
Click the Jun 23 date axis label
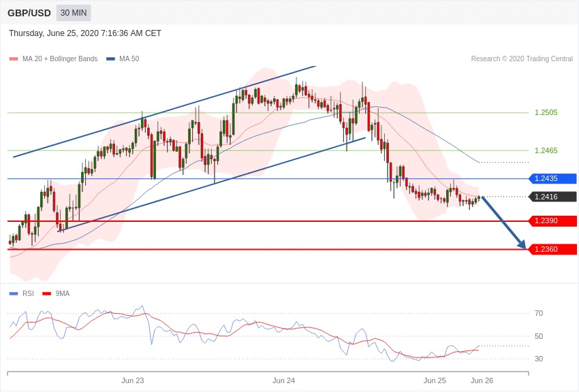tap(133, 380)
